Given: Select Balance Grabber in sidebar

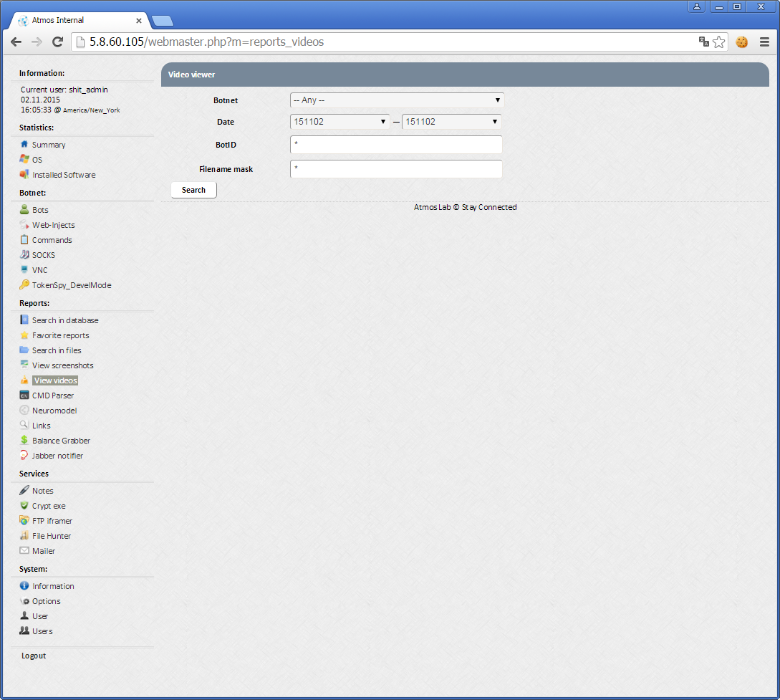Looking at the screenshot, I should click(61, 441).
